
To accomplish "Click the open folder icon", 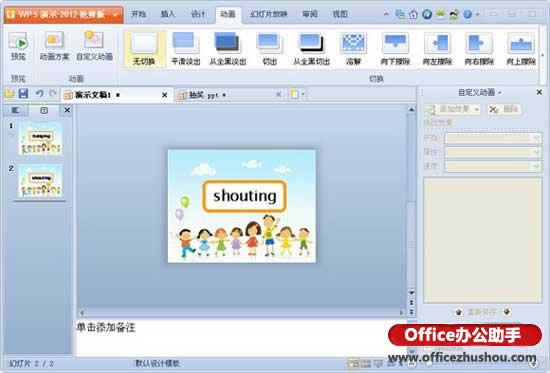I will 9,94.
